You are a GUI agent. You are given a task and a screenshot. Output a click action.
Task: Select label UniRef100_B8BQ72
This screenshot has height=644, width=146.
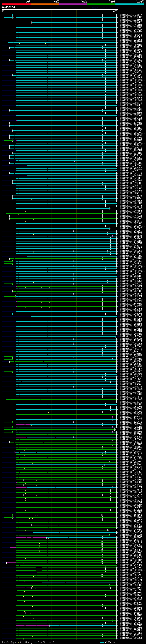coord(131,42)
